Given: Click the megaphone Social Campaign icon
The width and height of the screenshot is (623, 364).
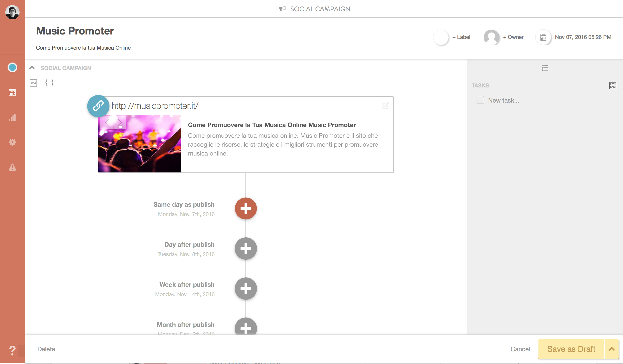Looking at the screenshot, I should click(x=282, y=9).
